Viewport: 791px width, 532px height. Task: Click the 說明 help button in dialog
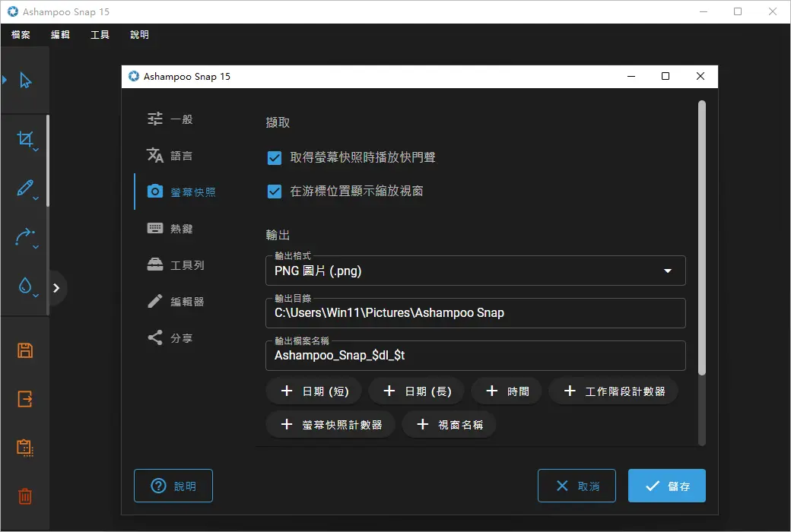point(173,486)
